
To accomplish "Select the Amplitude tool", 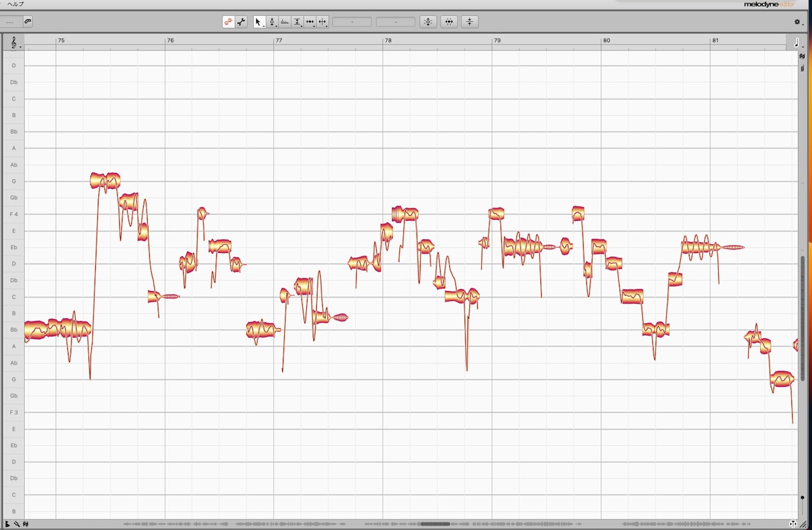I will pyautogui.click(x=298, y=22).
